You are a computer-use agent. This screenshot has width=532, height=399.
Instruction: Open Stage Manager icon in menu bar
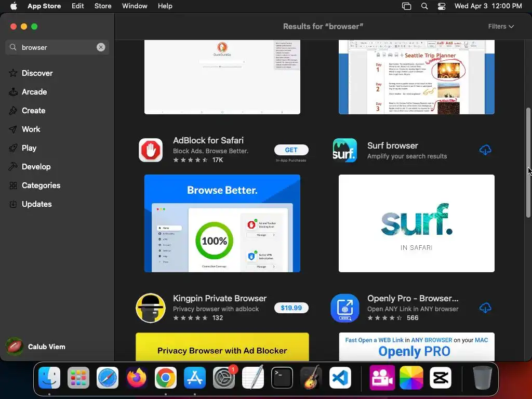pyautogui.click(x=406, y=6)
